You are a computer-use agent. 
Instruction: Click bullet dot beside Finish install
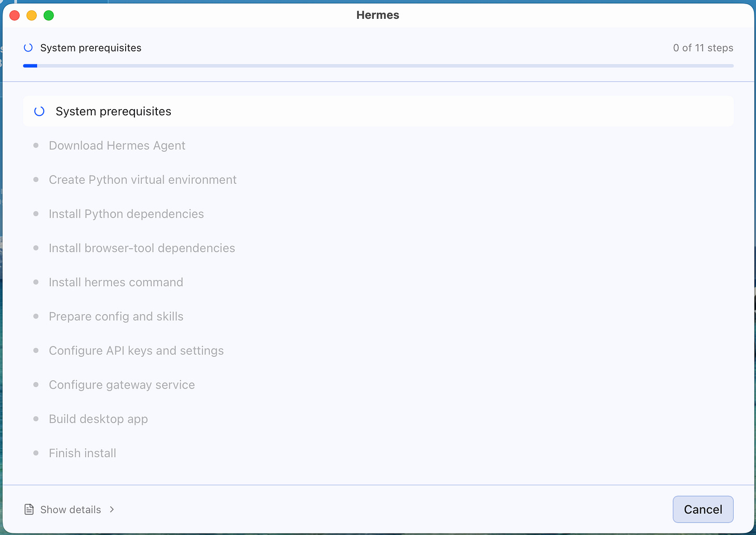[36, 453]
